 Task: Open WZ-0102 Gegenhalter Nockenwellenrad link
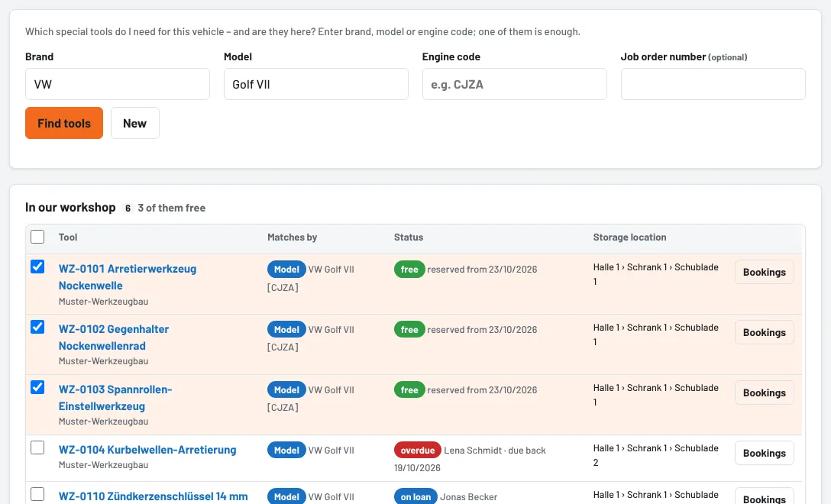tap(113, 338)
